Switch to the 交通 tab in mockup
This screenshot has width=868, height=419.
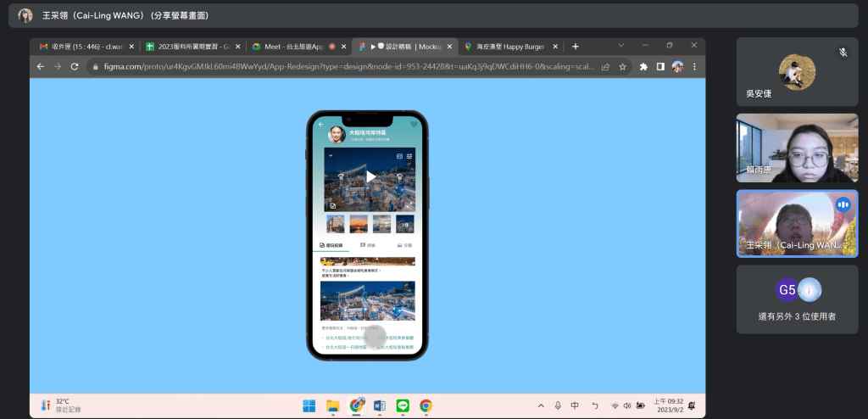pos(404,245)
